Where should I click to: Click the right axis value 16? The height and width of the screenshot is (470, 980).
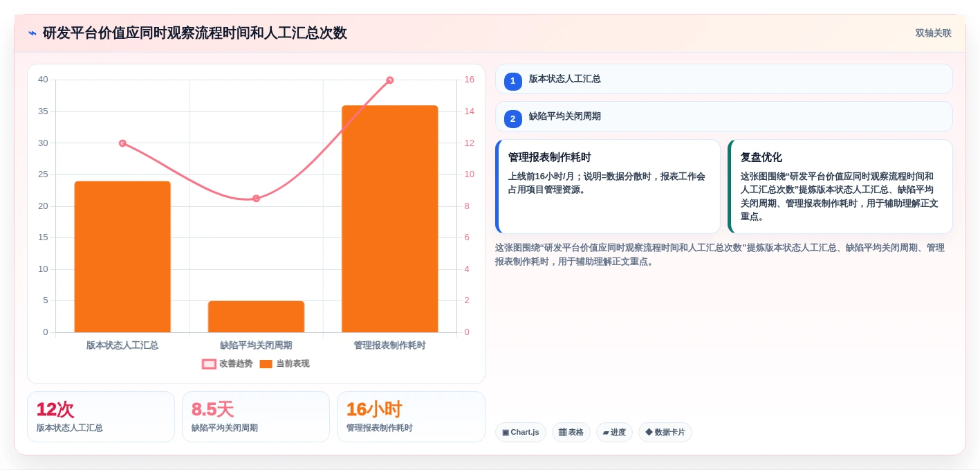(469, 80)
